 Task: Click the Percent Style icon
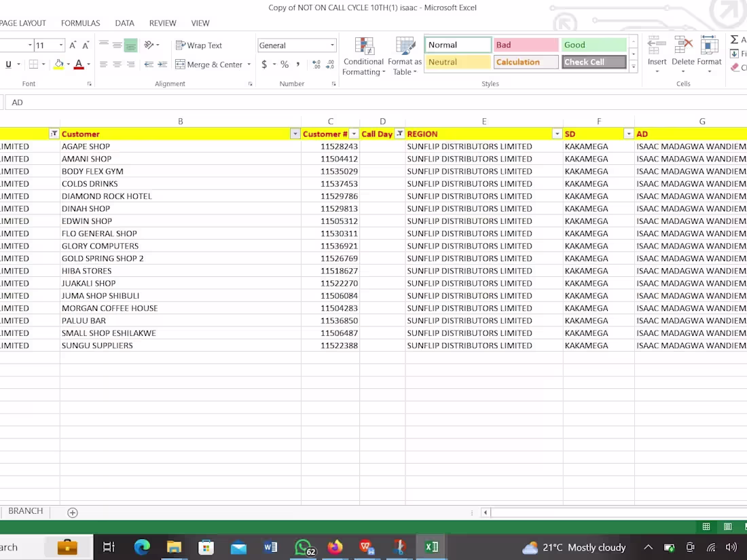(285, 64)
